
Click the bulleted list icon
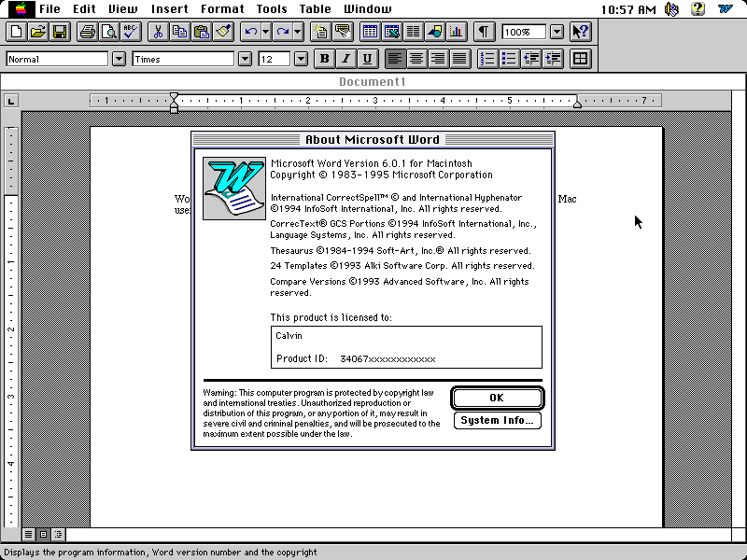pos(509,59)
